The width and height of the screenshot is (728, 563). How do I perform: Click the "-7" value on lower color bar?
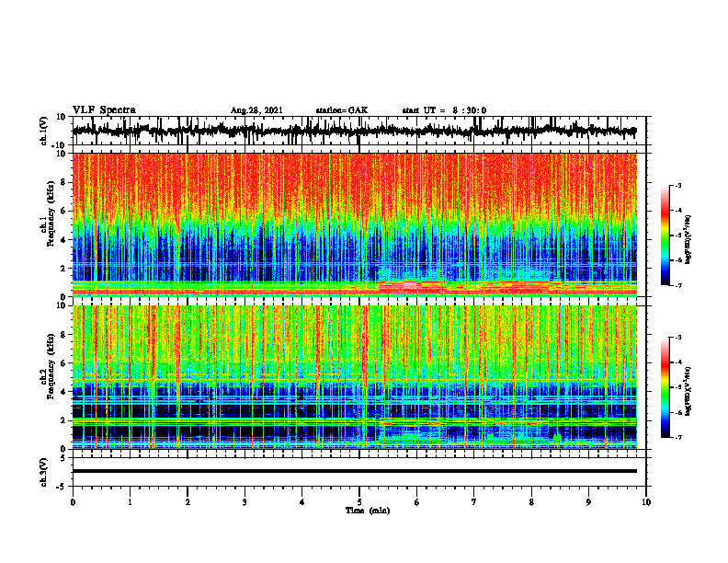click(x=678, y=437)
